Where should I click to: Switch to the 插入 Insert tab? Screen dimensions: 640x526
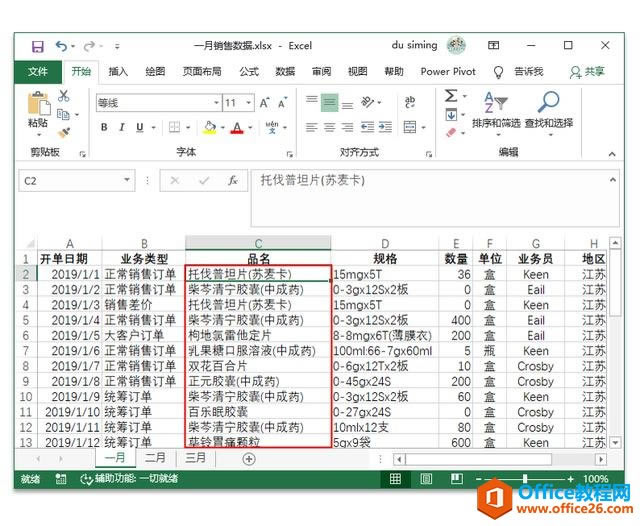(118, 72)
